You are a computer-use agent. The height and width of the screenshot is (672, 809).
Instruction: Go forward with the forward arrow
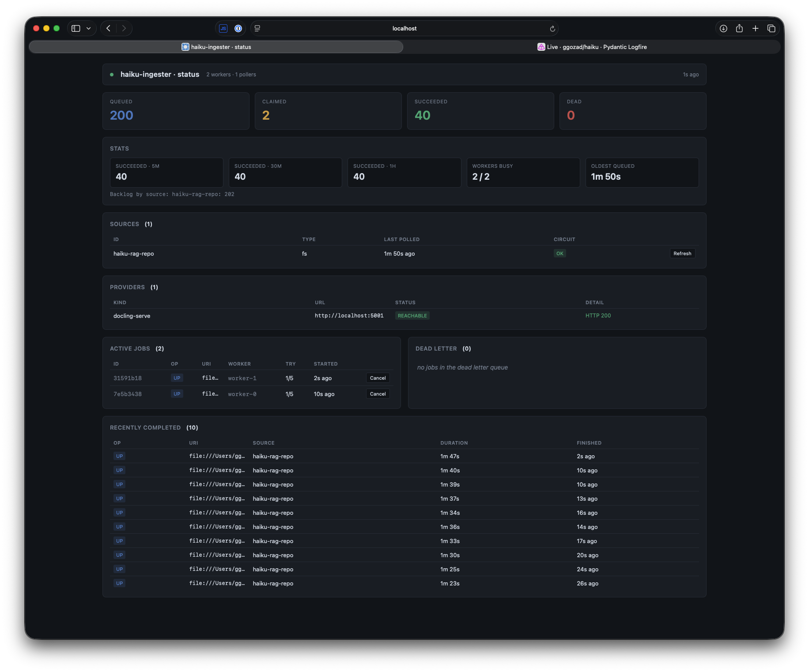[124, 28]
